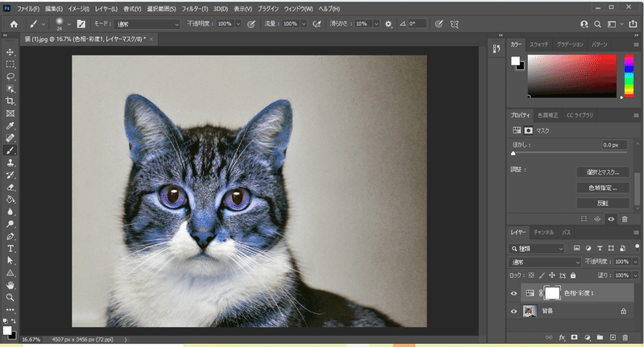Switch to the チャンネル tab
Screen dimensions: 644x347
[x=543, y=232]
